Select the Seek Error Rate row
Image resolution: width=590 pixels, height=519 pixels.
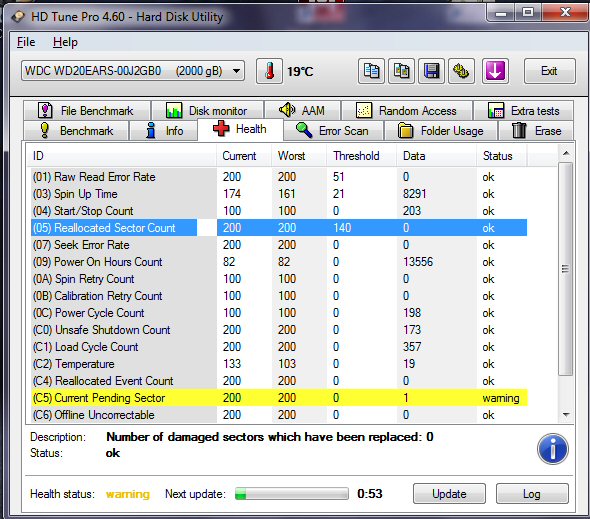point(279,245)
